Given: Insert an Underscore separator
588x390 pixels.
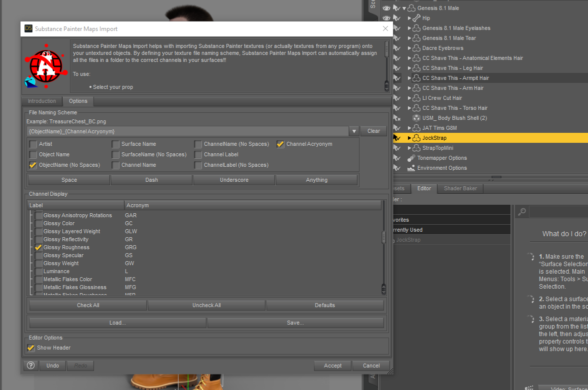Looking at the screenshot, I should coord(234,180).
